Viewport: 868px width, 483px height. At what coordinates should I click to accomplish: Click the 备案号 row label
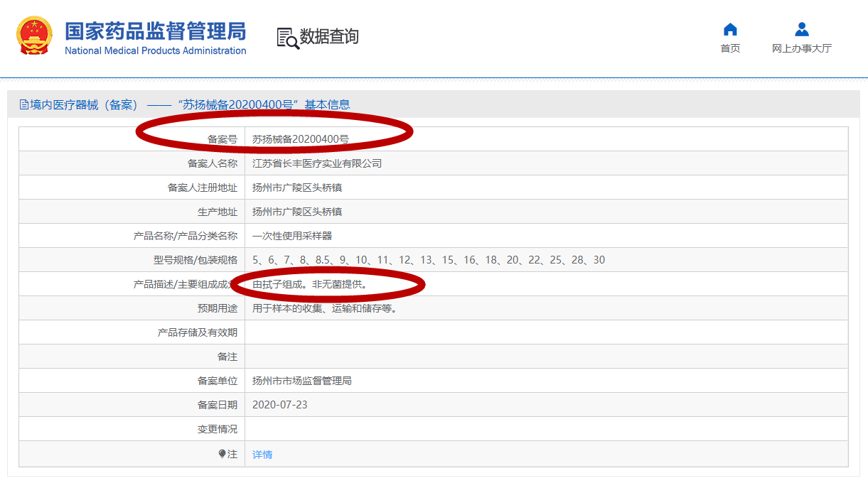(x=223, y=140)
